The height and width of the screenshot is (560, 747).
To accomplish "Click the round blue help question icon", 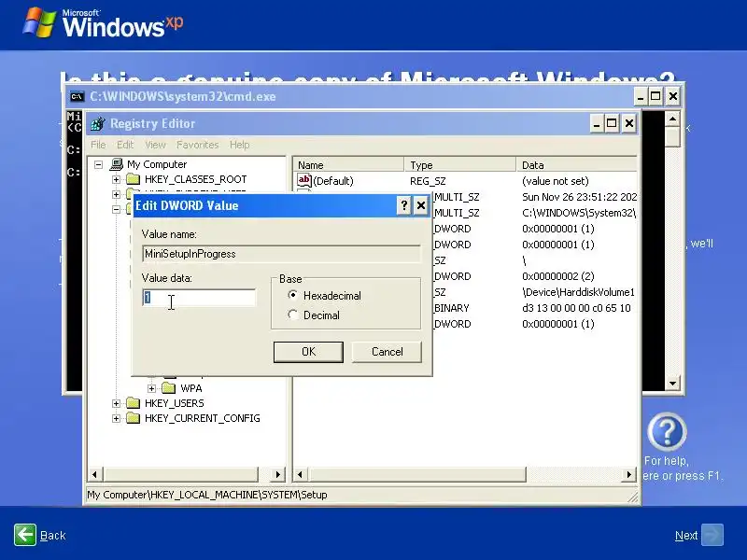I will (x=667, y=432).
